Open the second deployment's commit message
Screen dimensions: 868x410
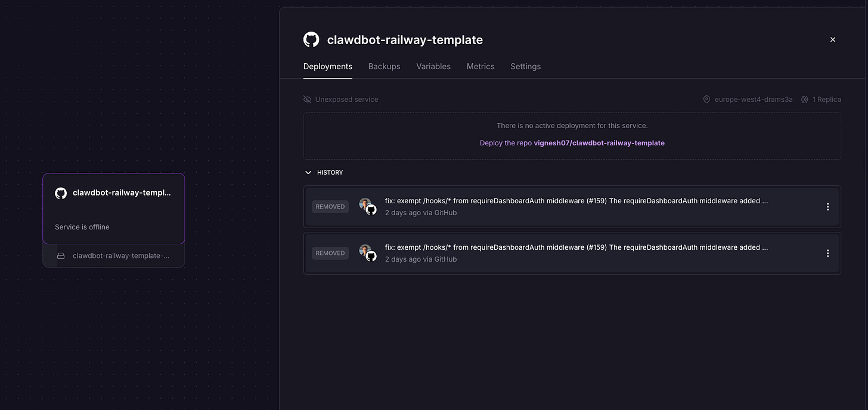coord(576,247)
